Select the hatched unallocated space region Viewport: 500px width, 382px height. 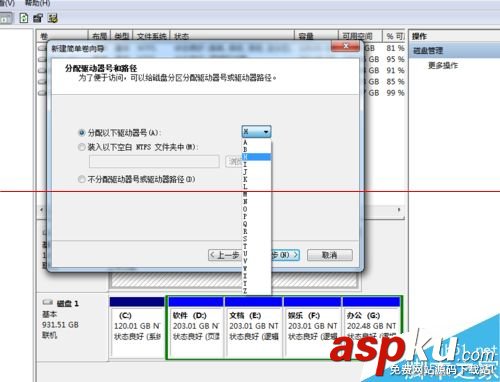click(233, 280)
